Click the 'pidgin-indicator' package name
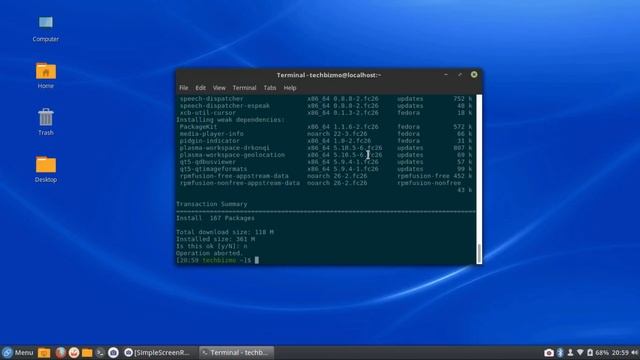640x360 pixels. pos(210,141)
